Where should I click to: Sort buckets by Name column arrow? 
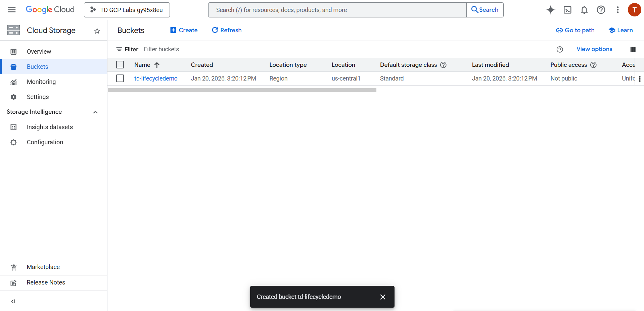[x=157, y=65]
